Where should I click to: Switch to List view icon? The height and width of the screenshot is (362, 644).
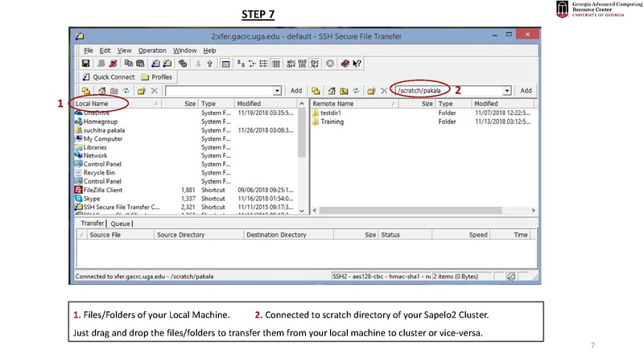click(264, 64)
